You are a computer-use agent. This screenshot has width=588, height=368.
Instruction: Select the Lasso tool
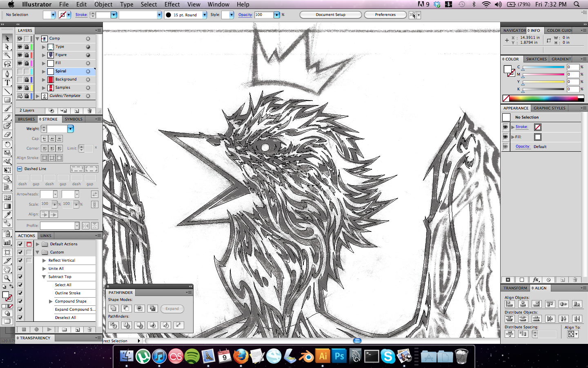coord(7,64)
